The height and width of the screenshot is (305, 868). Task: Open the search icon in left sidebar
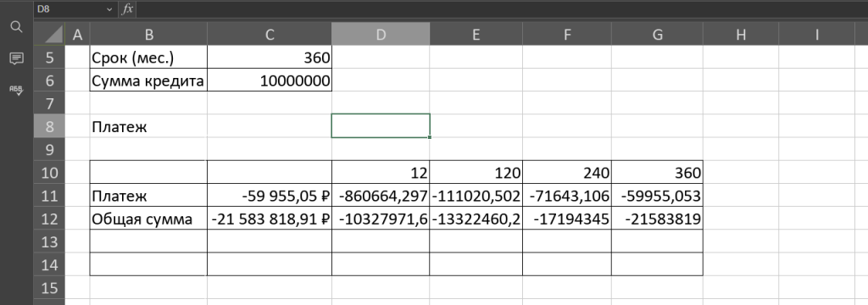tap(17, 27)
